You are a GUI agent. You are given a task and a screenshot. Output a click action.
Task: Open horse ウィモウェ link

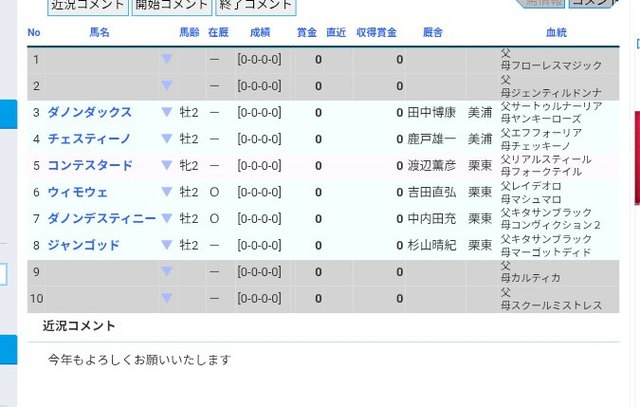click(78, 192)
